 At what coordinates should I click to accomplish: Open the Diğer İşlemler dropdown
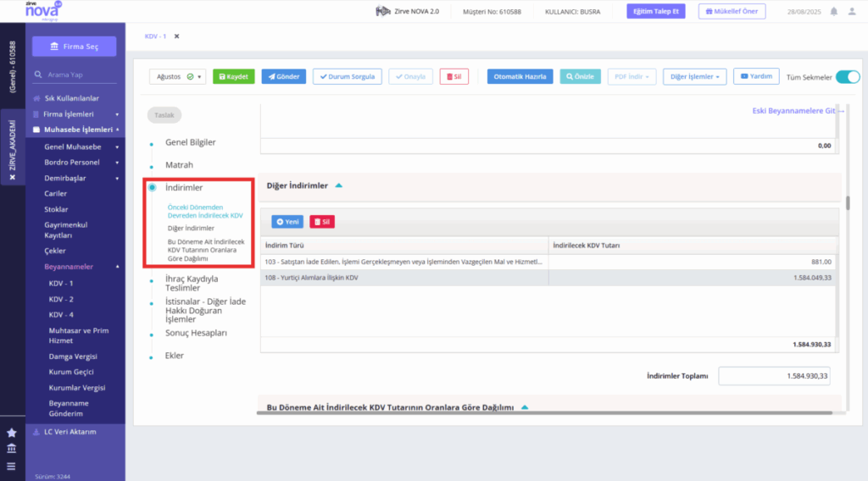(x=694, y=77)
